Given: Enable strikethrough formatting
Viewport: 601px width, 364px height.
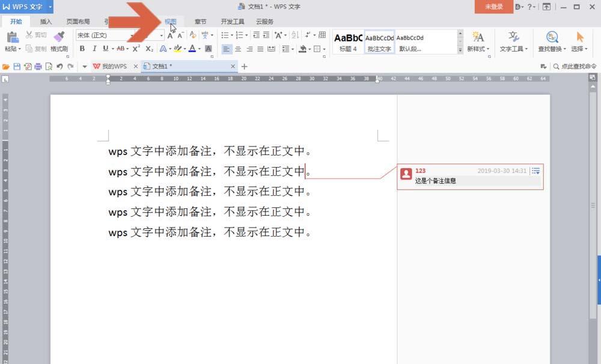Looking at the screenshot, I should tap(122, 48).
